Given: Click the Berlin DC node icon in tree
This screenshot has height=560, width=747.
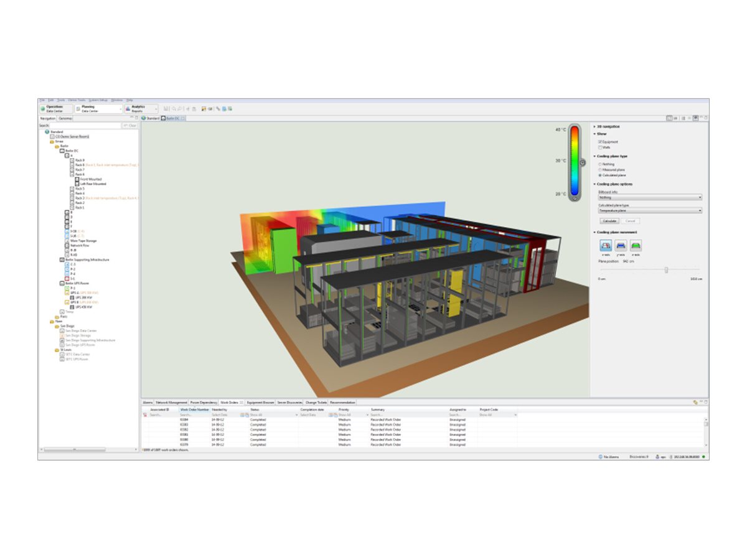Looking at the screenshot, I should pyautogui.click(x=62, y=151).
